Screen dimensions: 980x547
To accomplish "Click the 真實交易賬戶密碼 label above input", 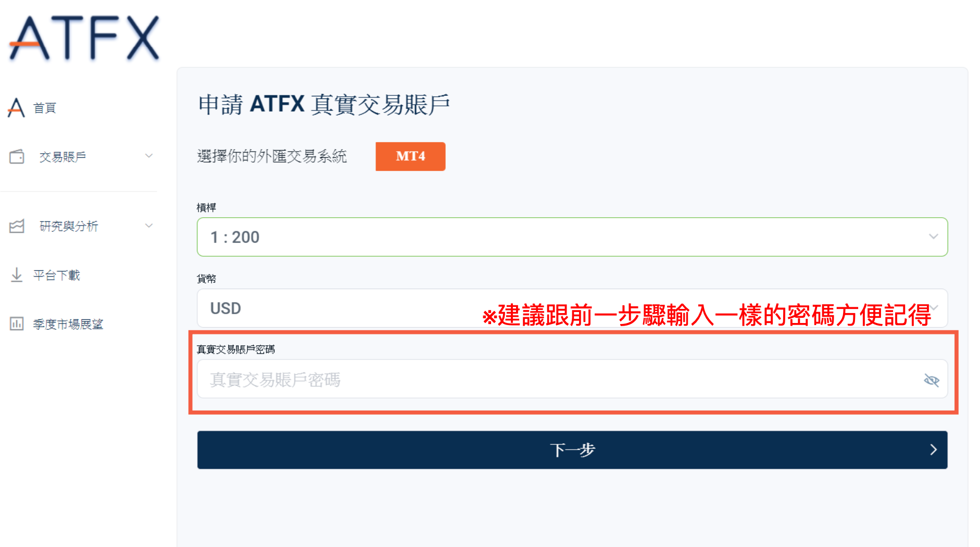I will 236,349.
